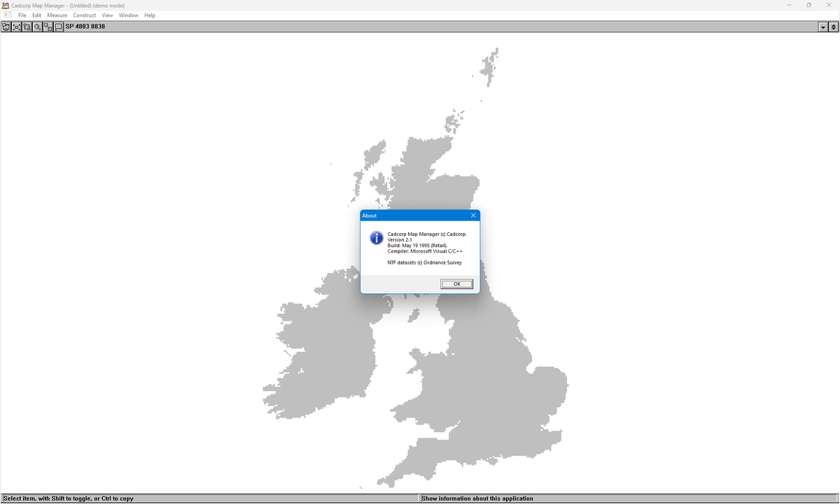
Task: Minimize the Cadcorp Map Manager window
Action: (789, 5)
